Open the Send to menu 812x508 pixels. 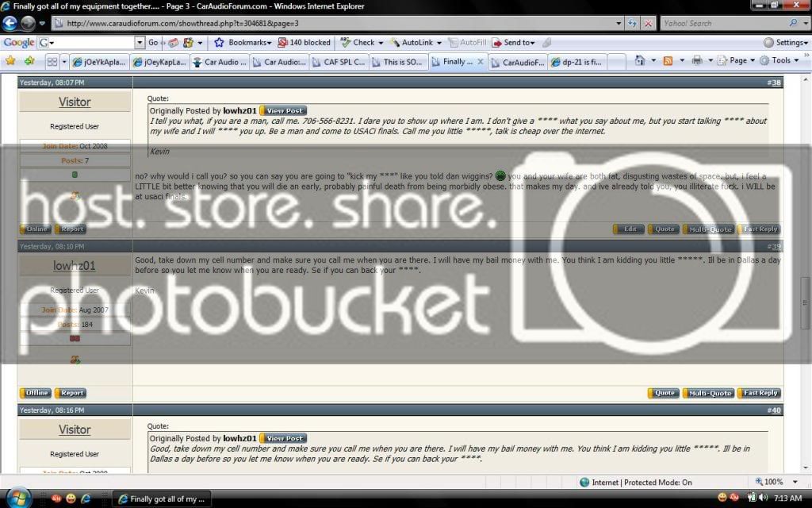[513, 43]
